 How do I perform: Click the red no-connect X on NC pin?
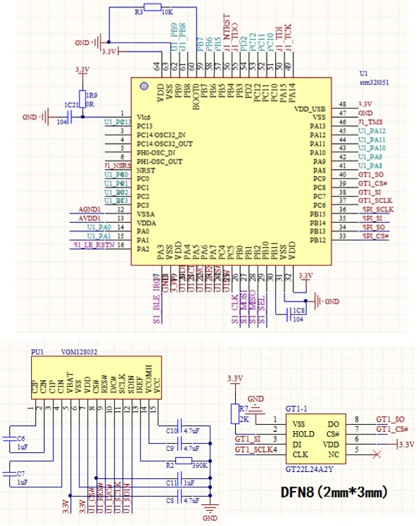[378, 454]
